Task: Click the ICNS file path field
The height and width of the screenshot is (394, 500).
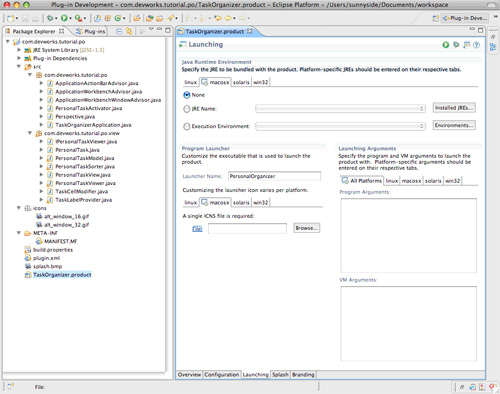Action: pyautogui.click(x=247, y=228)
